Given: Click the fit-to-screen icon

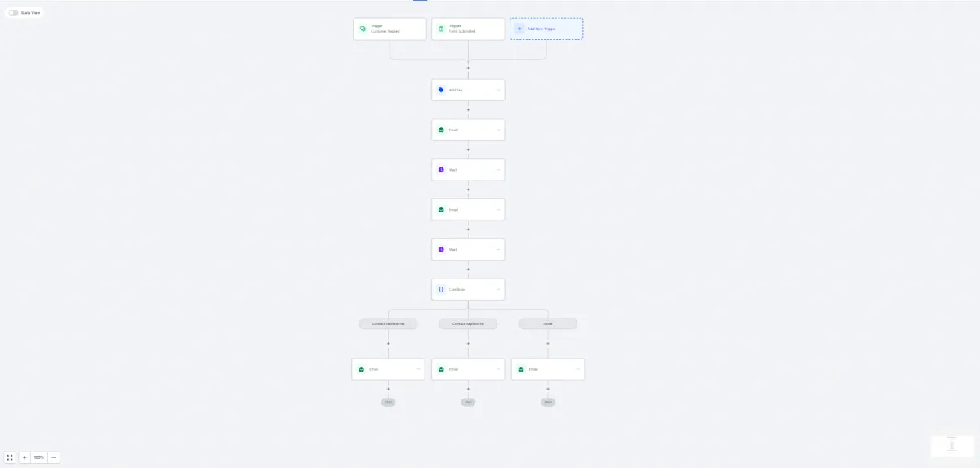Looking at the screenshot, I should (x=10, y=457).
